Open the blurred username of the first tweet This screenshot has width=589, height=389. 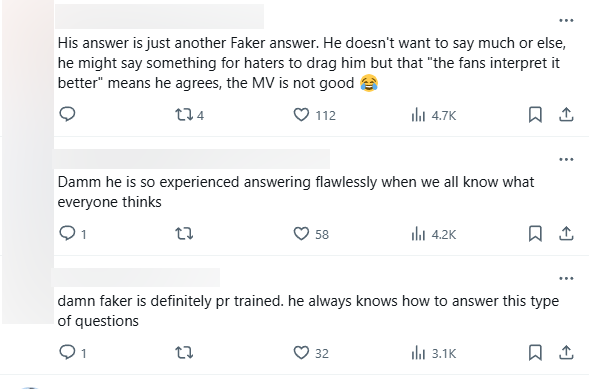(x=159, y=17)
